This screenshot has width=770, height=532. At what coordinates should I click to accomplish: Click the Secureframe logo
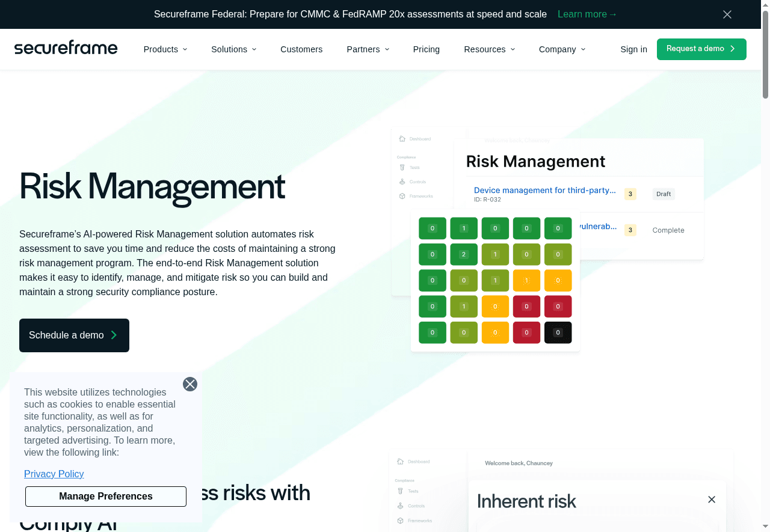click(66, 47)
